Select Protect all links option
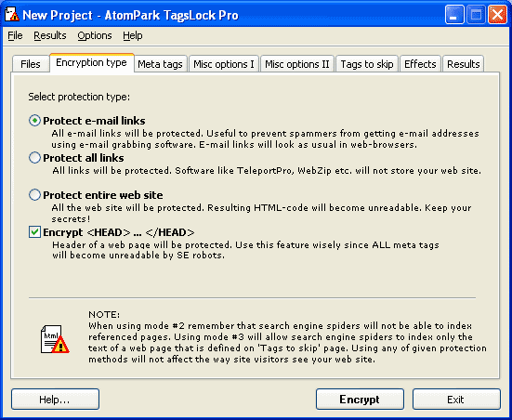Screen dimensions: 512x420 (x=34, y=158)
